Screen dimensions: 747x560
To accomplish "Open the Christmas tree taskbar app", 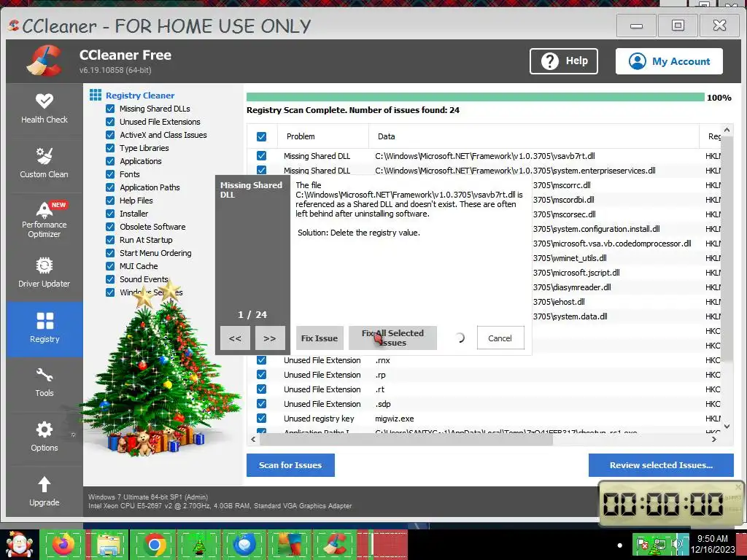I will [199, 544].
